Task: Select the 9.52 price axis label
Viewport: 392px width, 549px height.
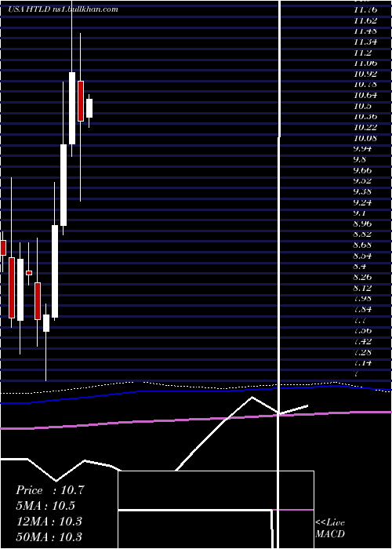Action: point(362,181)
